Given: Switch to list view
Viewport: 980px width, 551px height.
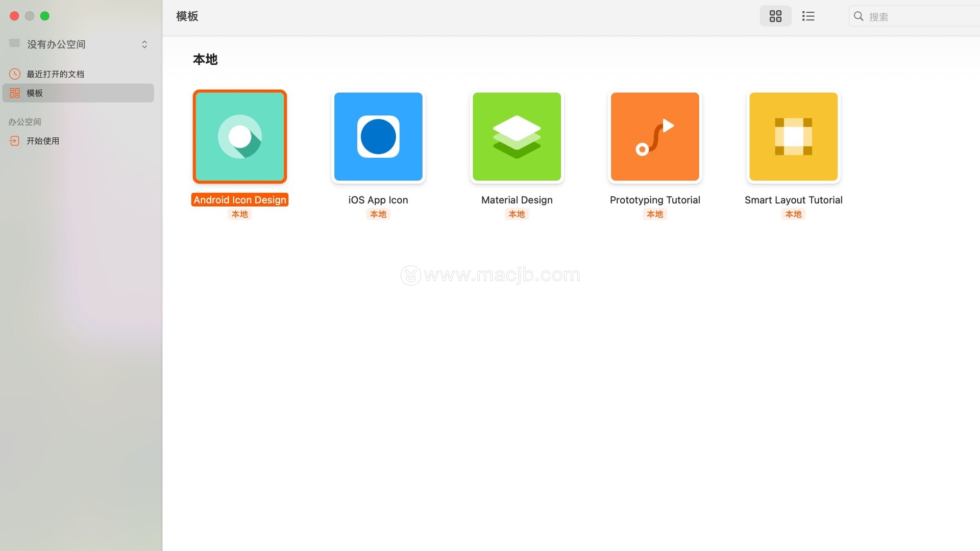Looking at the screenshot, I should click(808, 16).
